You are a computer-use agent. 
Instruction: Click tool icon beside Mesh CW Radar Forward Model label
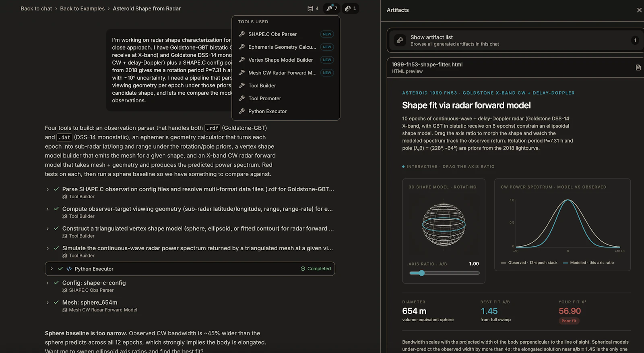pos(65,310)
